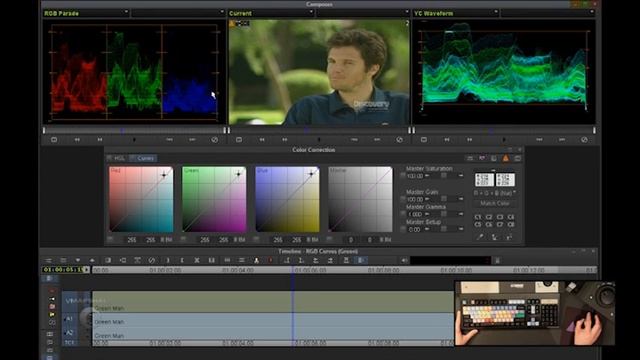Viewport: 640px width, 360px height.
Task: Open the empty dropdown beside Current
Action: pos(363,13)
